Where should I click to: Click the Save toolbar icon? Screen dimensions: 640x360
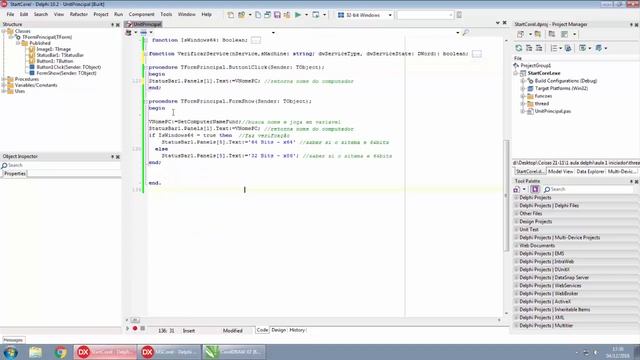277,15
